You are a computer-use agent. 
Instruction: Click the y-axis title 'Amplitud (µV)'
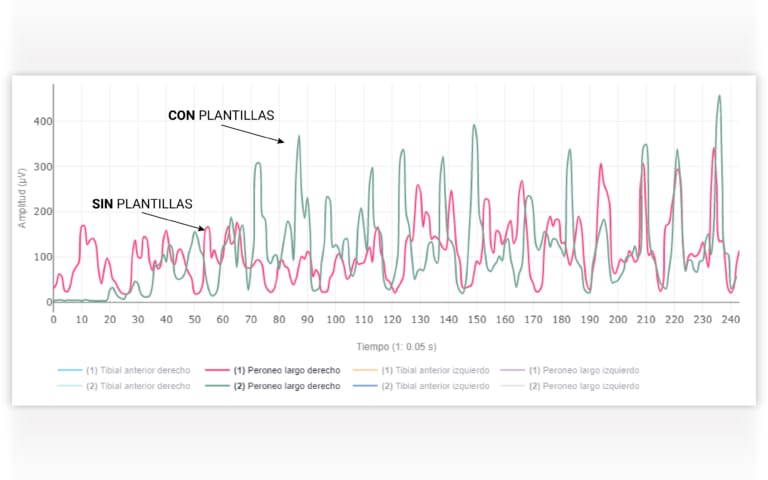tap(22, 198)
